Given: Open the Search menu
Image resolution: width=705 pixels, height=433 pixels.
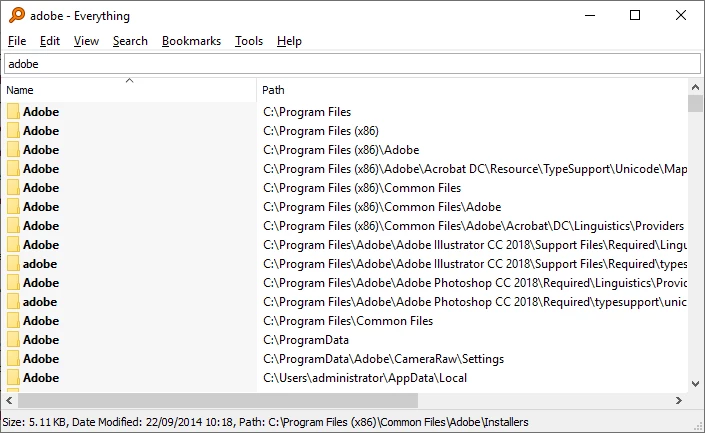Looking at the screenshot, I should (x=130, y=41).
